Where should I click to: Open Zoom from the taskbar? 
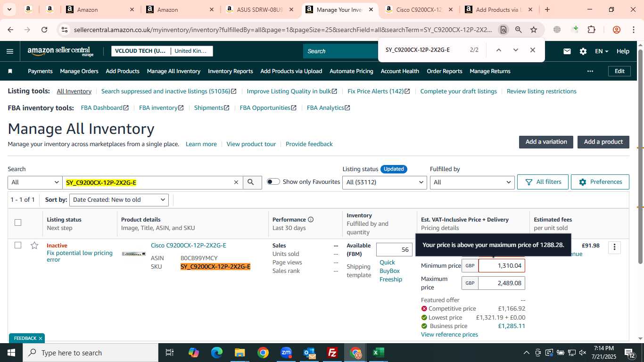286,353
